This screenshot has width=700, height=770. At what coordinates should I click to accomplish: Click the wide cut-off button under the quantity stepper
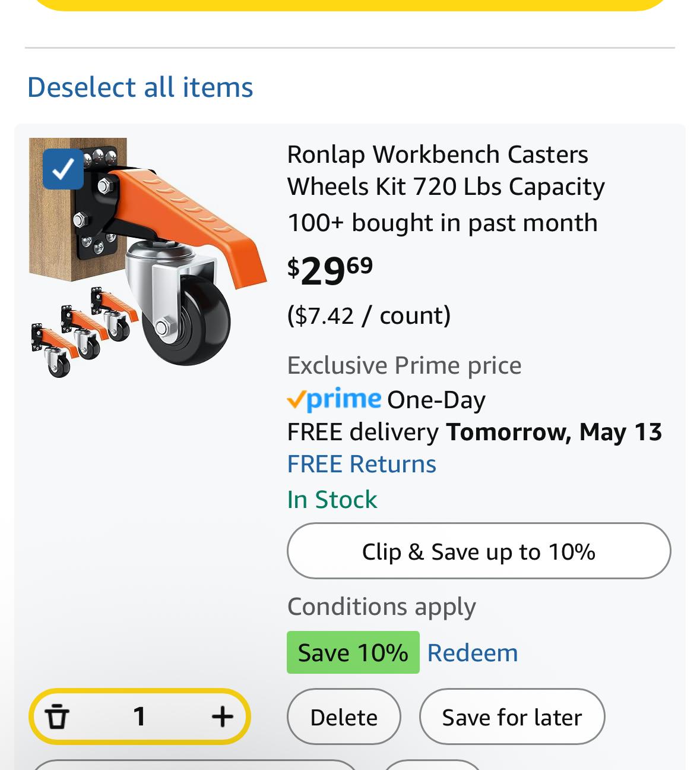coord(194,765)
